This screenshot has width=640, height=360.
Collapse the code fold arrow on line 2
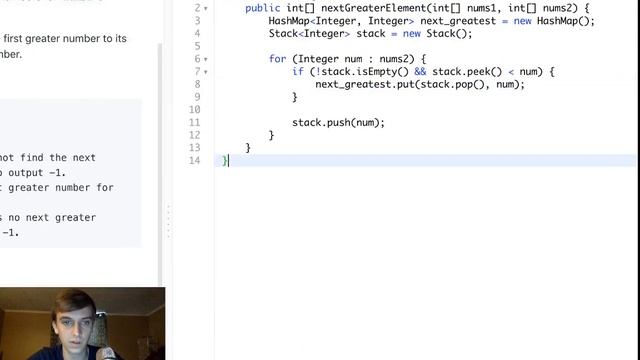point(206,9)
